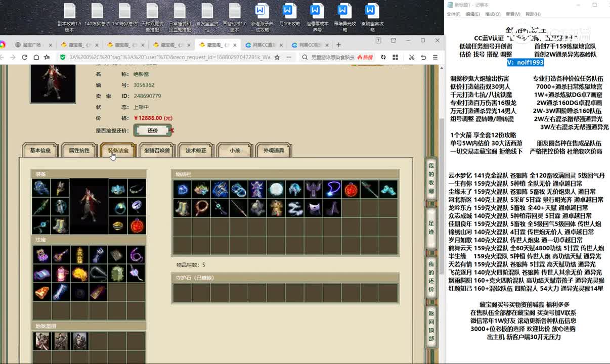Image resolution: width=610 pixels, height=364 pixels.
Task: Select the golden bowl in 装备 panel
Action: pos(117,225)
